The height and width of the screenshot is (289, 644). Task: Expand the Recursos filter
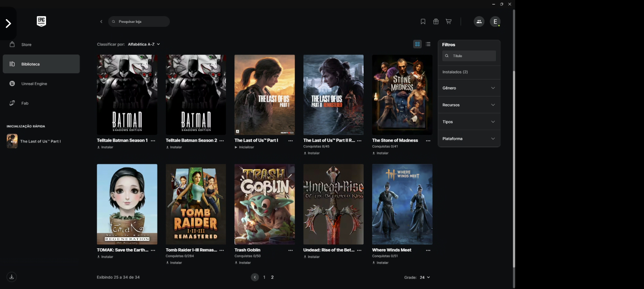point(469,105)
